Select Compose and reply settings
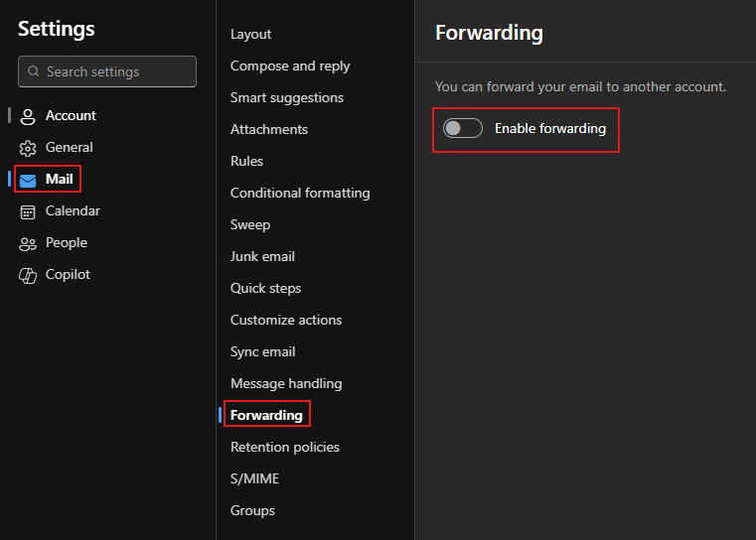The image size is (756, 540). pos(290,66)
